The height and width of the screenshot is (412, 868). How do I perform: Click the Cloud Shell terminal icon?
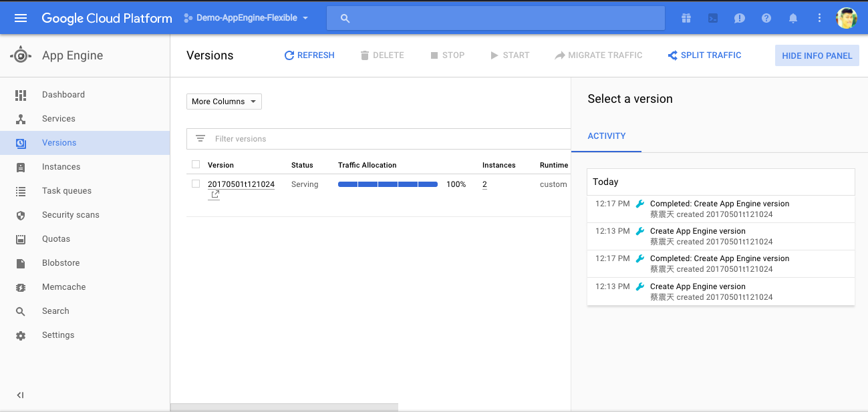(713, 18)
